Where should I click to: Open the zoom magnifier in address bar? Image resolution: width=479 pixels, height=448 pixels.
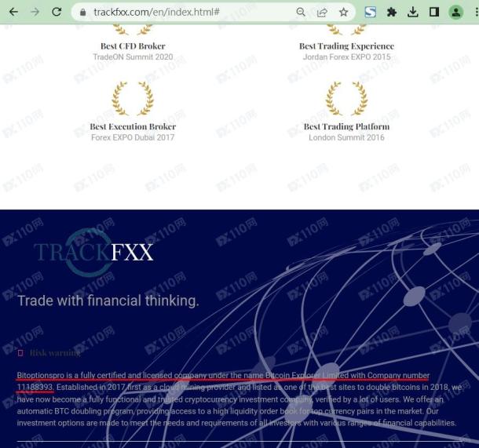301,13
